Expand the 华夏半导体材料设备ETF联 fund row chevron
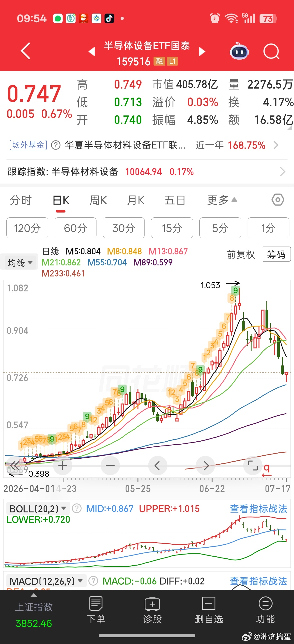This screenshot has height=644, width=294. (276, 145)
